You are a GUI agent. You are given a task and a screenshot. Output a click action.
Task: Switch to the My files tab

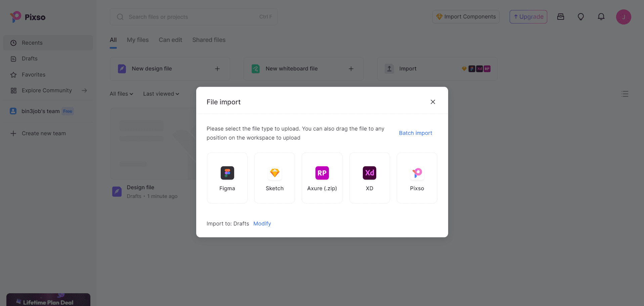tap(138, 40)
